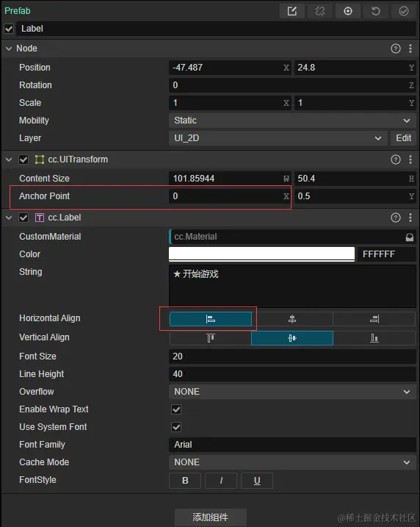Image resolution: width=420 pixels, height=527 pixels.
Task: Collapse the cc.Label section
Action: [x=9, y=218]
